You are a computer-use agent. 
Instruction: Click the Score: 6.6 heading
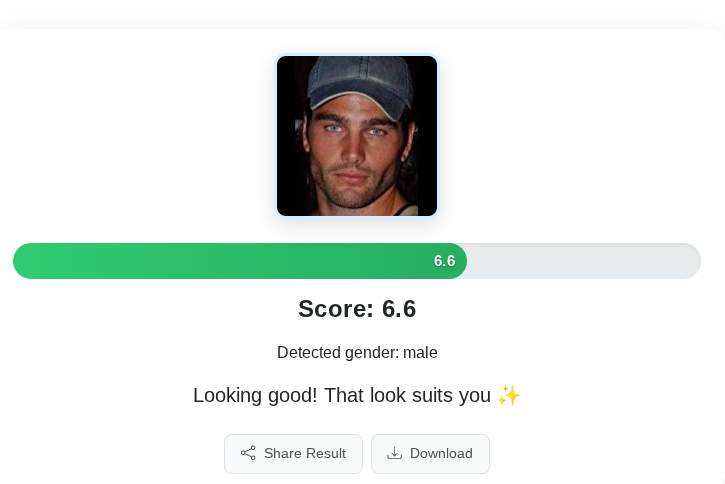tap(357, 309)
